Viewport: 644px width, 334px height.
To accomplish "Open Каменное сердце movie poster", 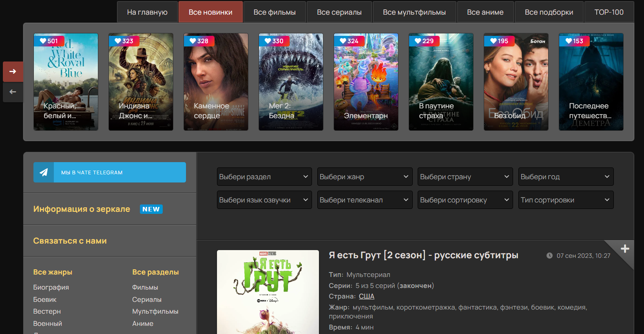I will coord(216,82).
